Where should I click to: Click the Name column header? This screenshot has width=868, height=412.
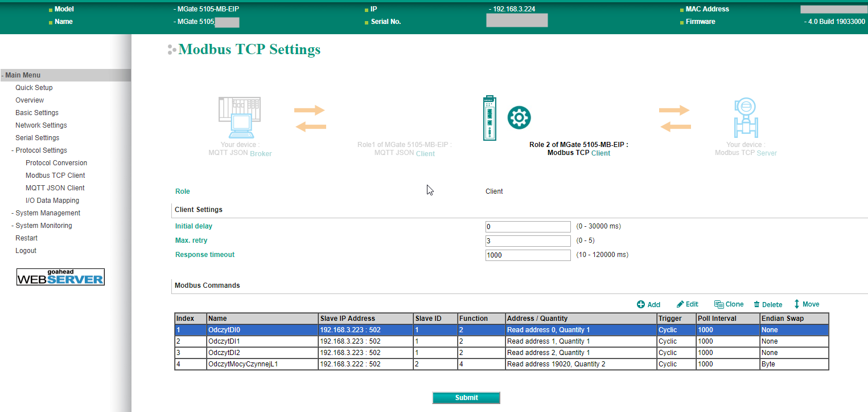(262, 319)
